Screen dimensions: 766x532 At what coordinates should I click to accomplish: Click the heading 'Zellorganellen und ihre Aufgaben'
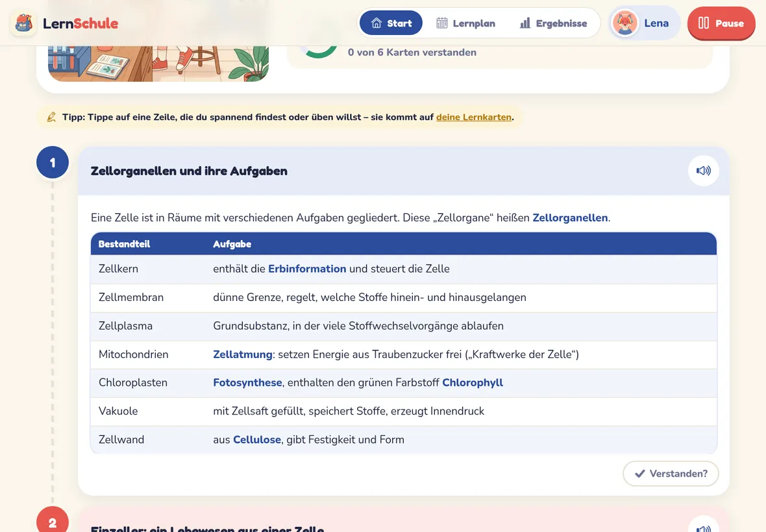(189, 171)
